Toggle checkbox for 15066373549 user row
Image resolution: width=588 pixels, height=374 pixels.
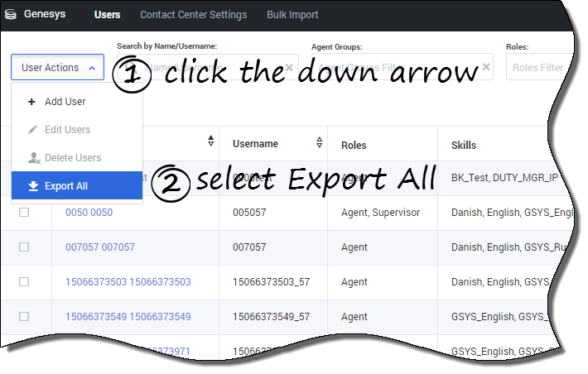pos(24,317)
